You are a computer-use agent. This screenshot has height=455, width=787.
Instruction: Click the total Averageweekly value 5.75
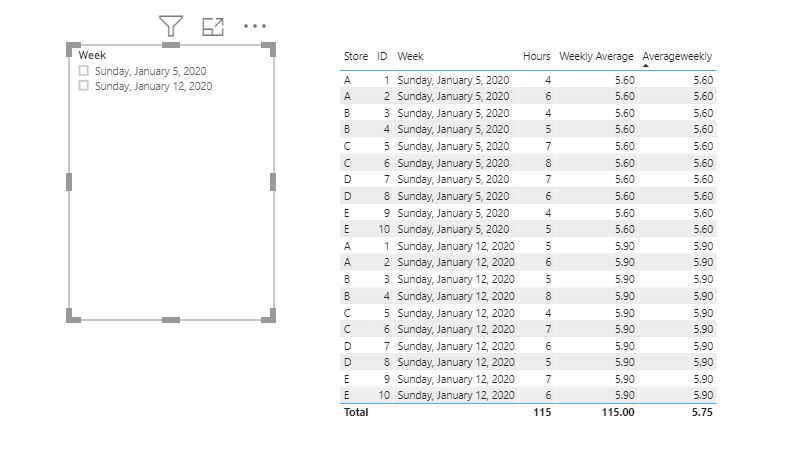click(x=702, y=412)
